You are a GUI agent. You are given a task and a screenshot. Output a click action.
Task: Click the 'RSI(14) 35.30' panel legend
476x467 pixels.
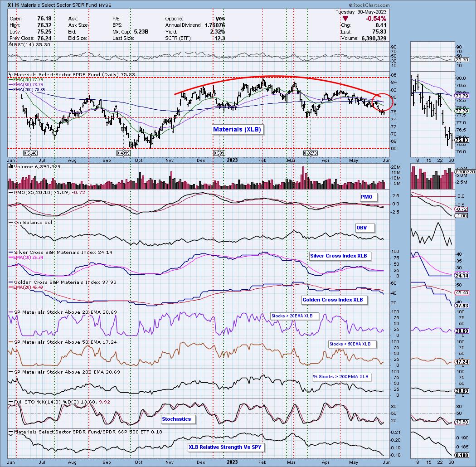point(30,44)
